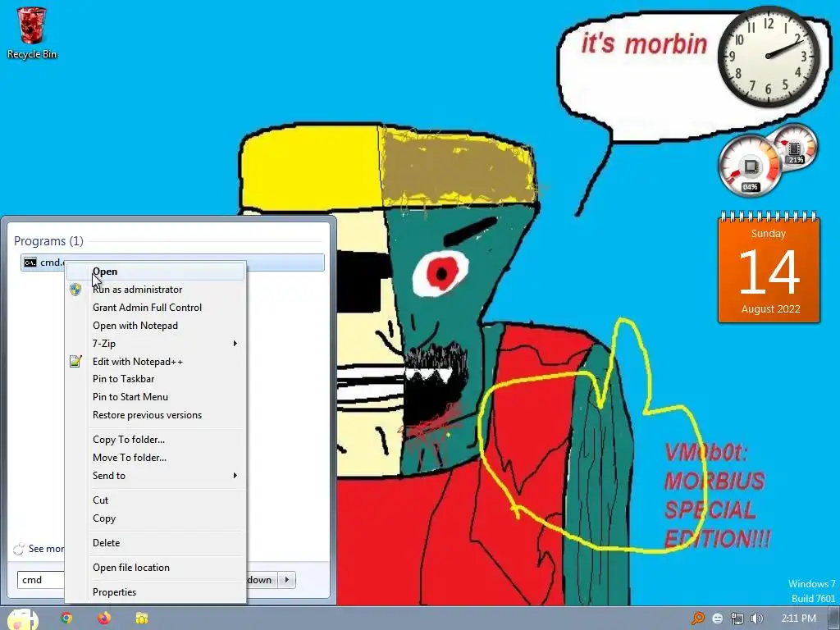Click the Shut down button
Viewport: 840px width, 630px height.
(262, 580)
